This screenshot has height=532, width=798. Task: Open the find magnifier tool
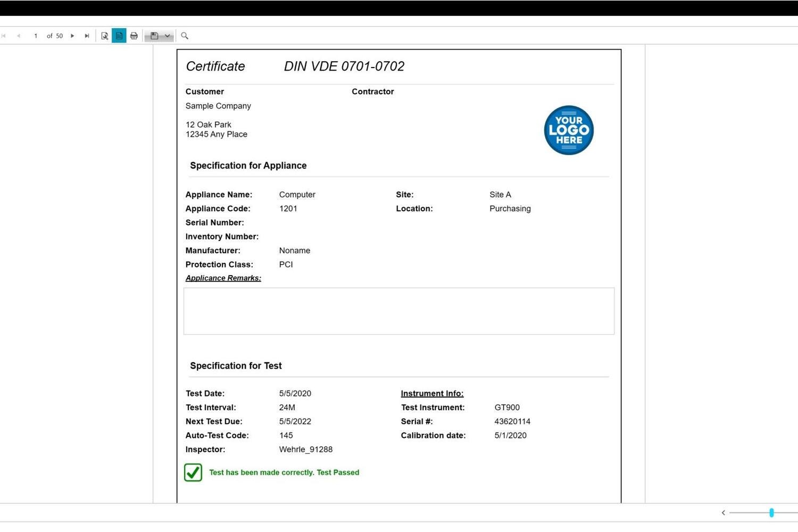(x=185, y=36)
